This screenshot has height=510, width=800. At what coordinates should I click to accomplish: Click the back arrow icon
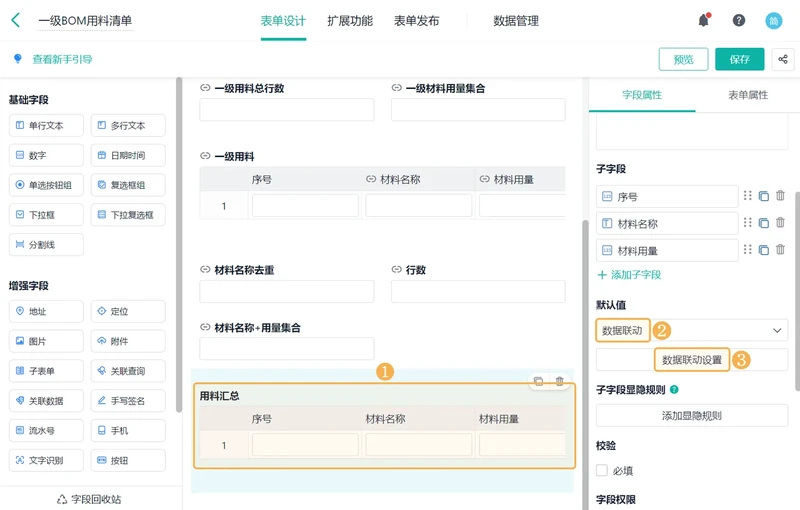click(x=15, y=20)
